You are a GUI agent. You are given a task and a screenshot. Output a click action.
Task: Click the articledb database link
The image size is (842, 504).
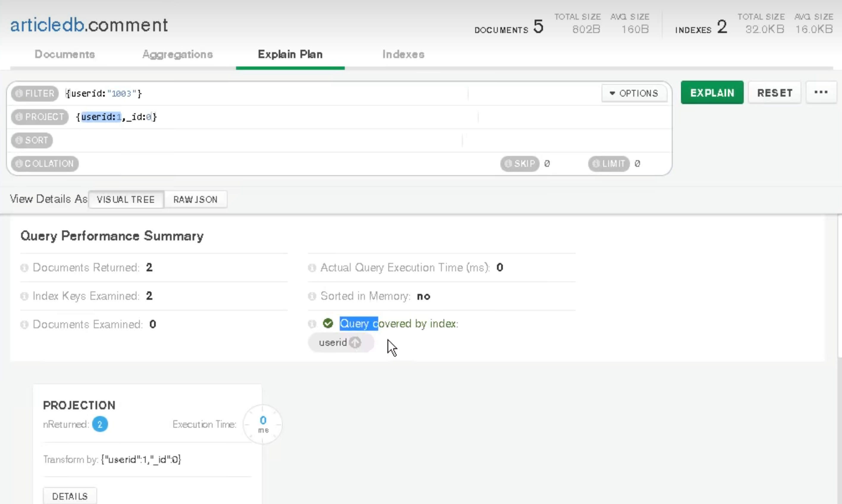tap(47, 25)
